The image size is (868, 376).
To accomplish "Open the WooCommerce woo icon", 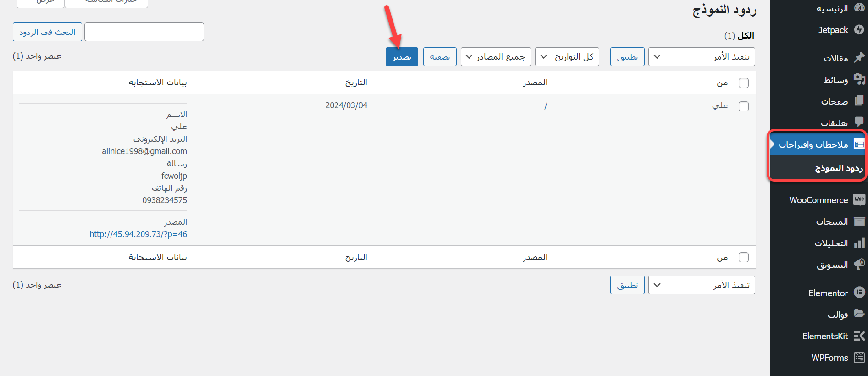I will click(x=859, y=199).
